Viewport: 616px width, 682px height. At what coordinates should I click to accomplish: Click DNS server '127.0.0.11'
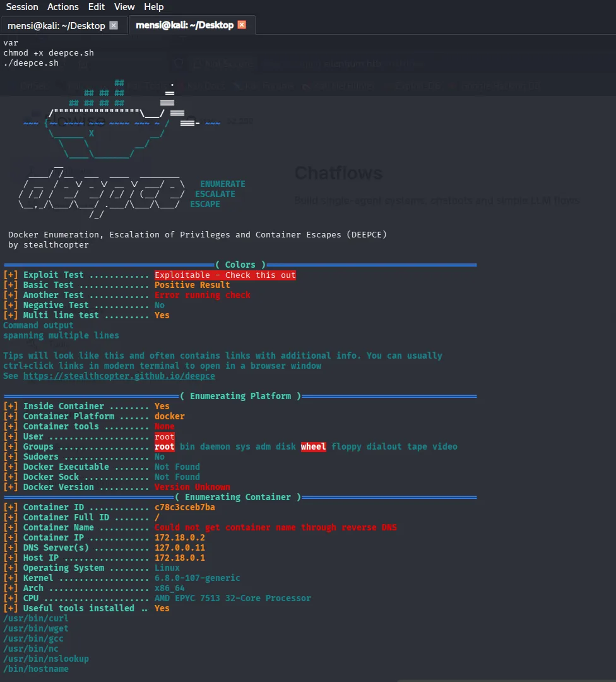tap(179, 547)
